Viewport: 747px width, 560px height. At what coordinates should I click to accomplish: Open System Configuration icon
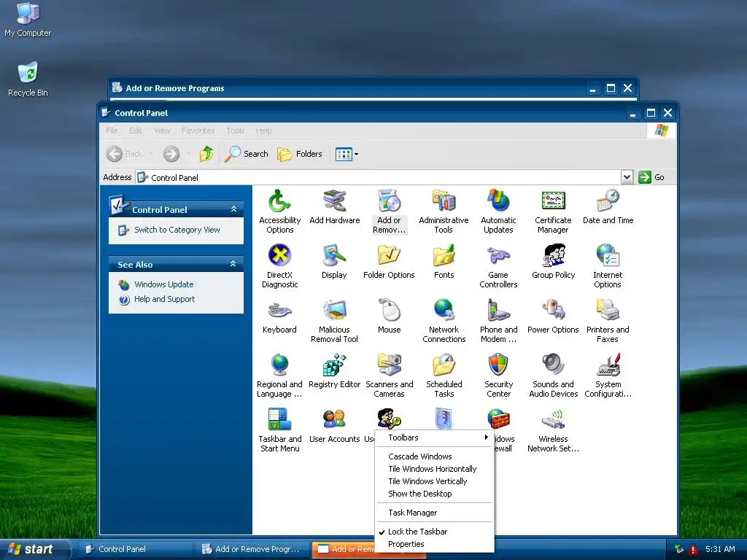pyautogui.click(x=608, y=376)
